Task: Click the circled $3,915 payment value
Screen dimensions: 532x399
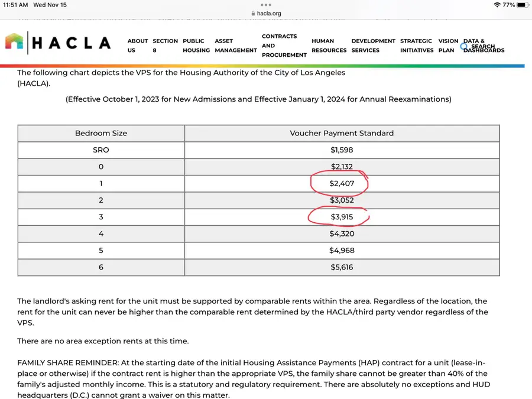Action: 342,217
